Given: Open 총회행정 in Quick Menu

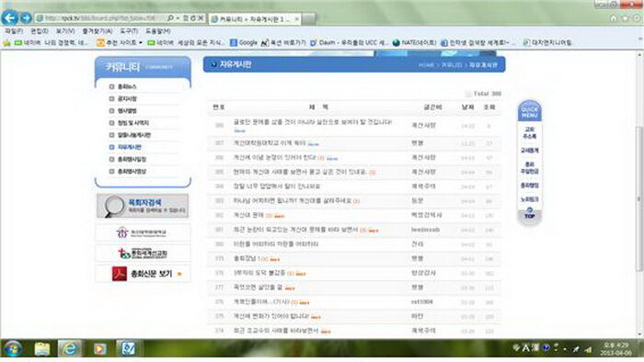Looking at the screenshot, I should [x=529, y=186].
